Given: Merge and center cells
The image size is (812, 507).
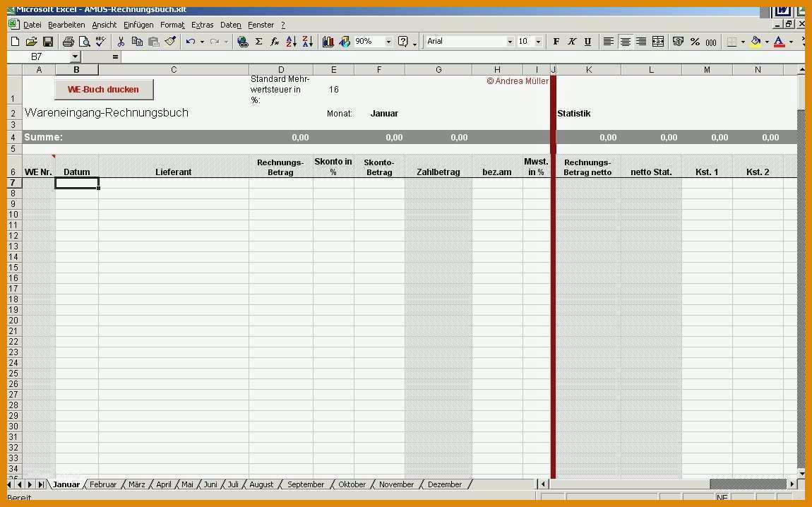Looking at the screenshot, I should click(x=658, y=42).
